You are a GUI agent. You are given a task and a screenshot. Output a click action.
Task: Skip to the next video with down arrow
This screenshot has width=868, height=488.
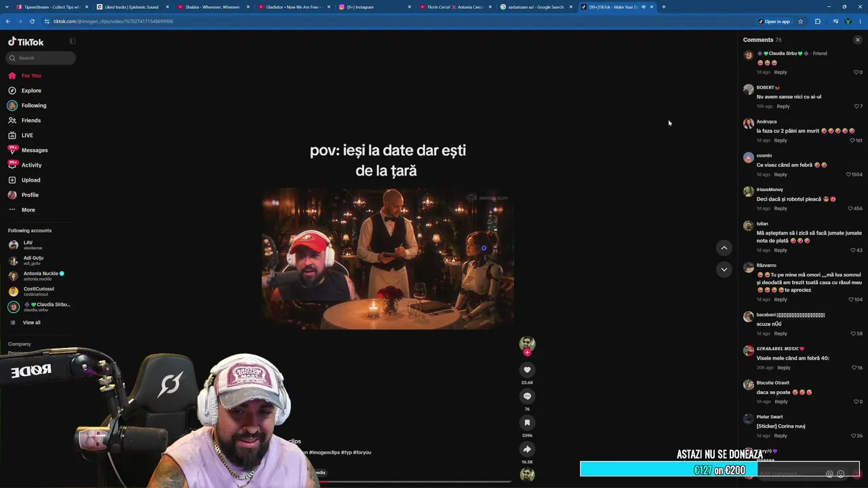724,269
